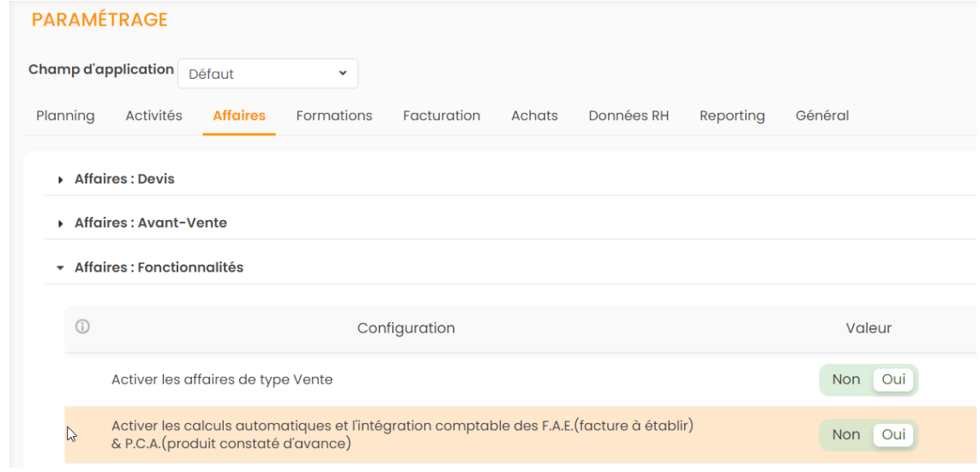The height and width of the screenshot is (472, 980).
Task: Select the F.A.E. and P.C.A. setting row text
Action: pyautogui.click(x=402, y=434)
